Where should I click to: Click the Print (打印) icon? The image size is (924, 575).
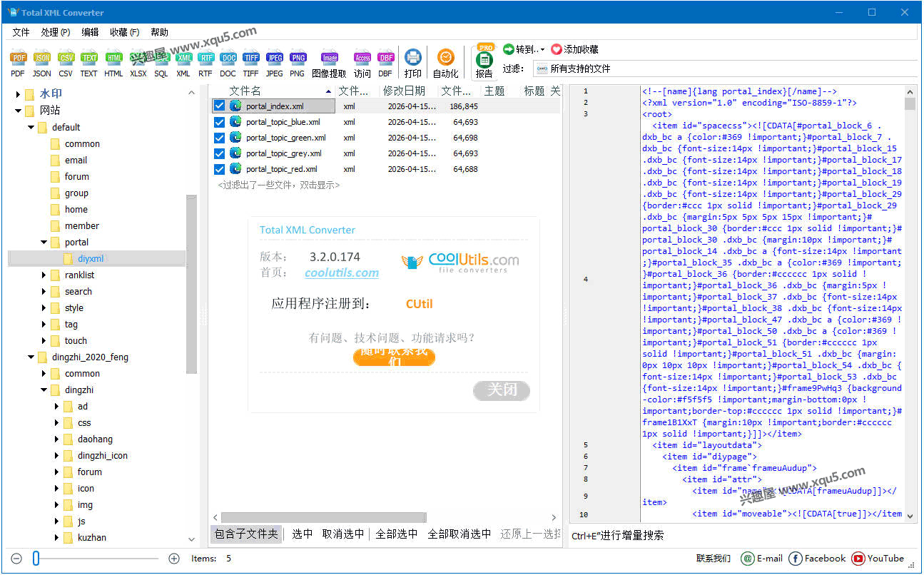[x=413, y=63]
